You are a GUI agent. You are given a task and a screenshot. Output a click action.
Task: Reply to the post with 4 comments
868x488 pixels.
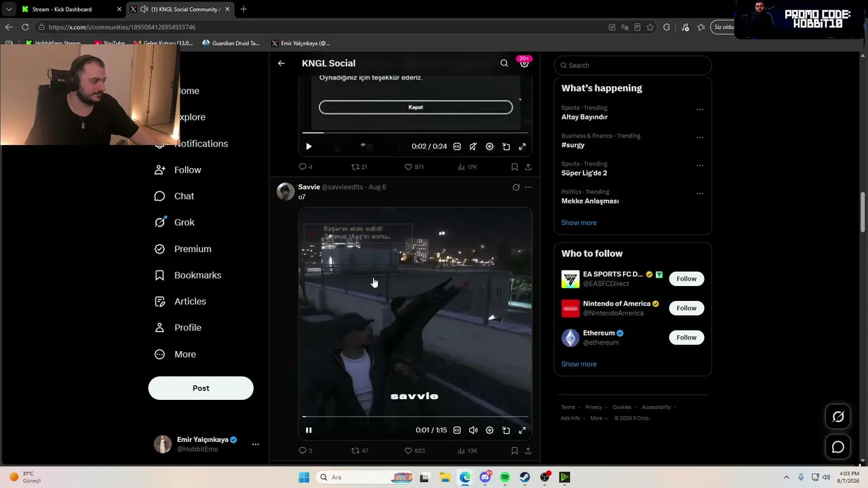tap(306, 167)
